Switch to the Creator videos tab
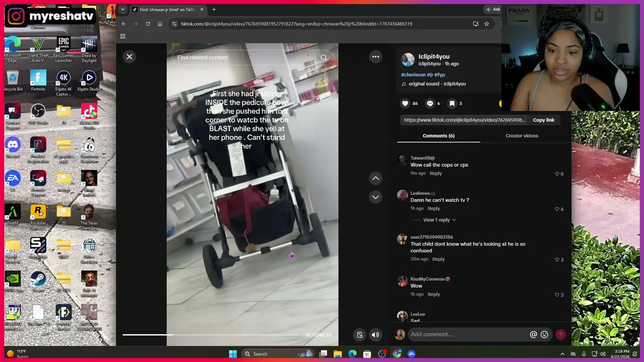The image size is (644, 362). coord(522,136)
